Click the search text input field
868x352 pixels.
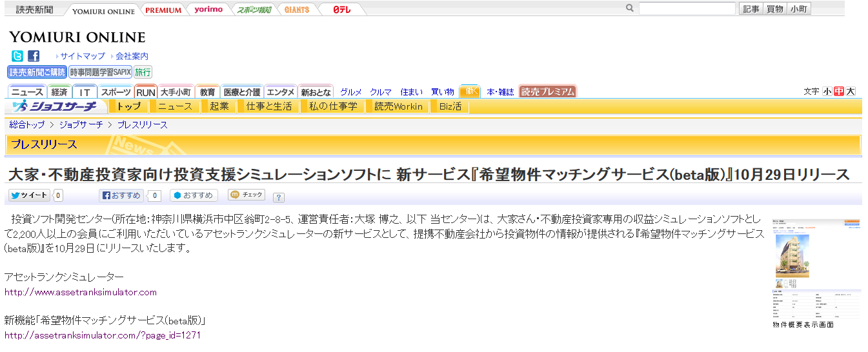coord(687,9)
